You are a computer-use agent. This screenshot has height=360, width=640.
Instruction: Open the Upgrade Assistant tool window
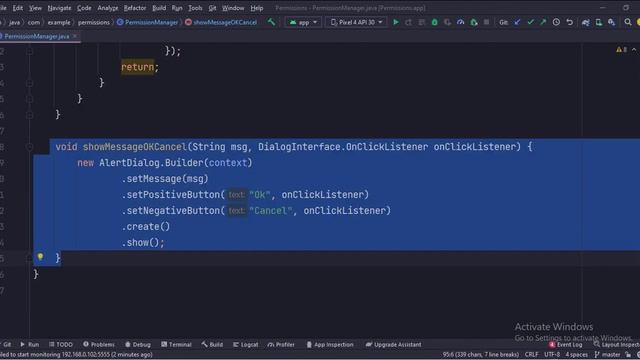tap(393, 344)
